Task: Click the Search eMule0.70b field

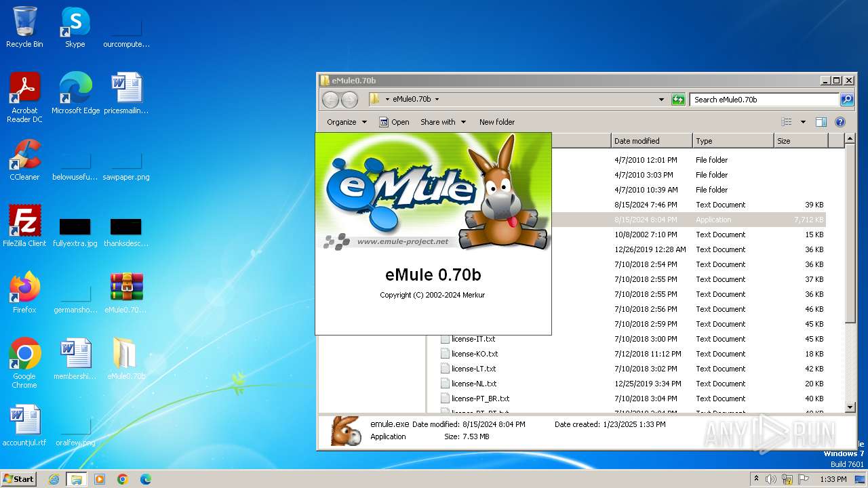Action: (x=764, y=100)
